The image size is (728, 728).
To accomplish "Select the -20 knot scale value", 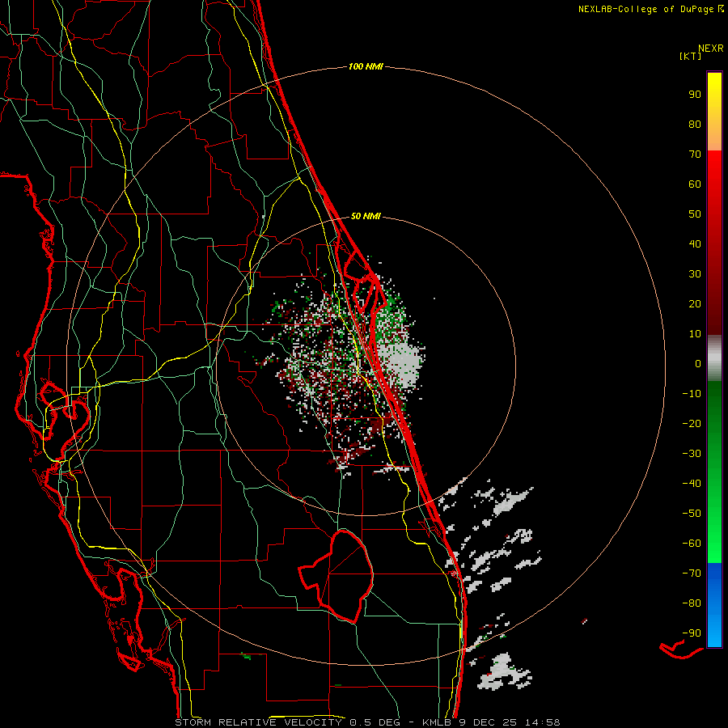I will pos(692,424).
